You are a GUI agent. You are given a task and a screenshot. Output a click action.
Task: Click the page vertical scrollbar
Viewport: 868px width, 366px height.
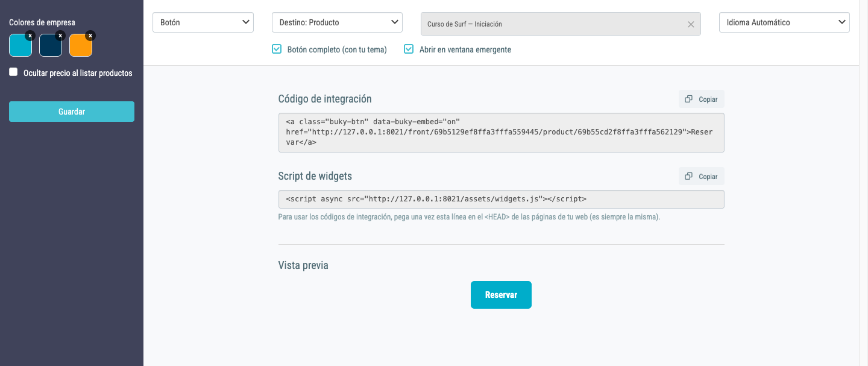pyautogui.click(x=863, y=183)
